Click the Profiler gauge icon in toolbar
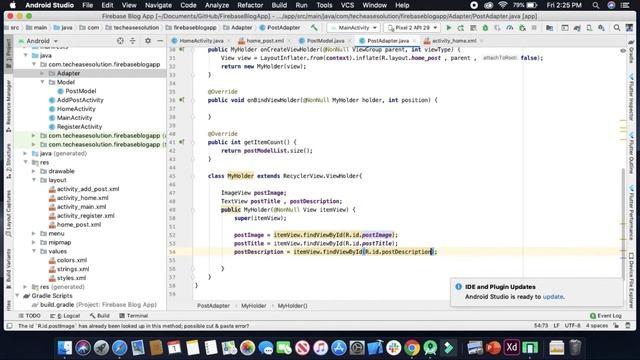Image resolution: width=640 pixels, height=360 pixels. 510,28
